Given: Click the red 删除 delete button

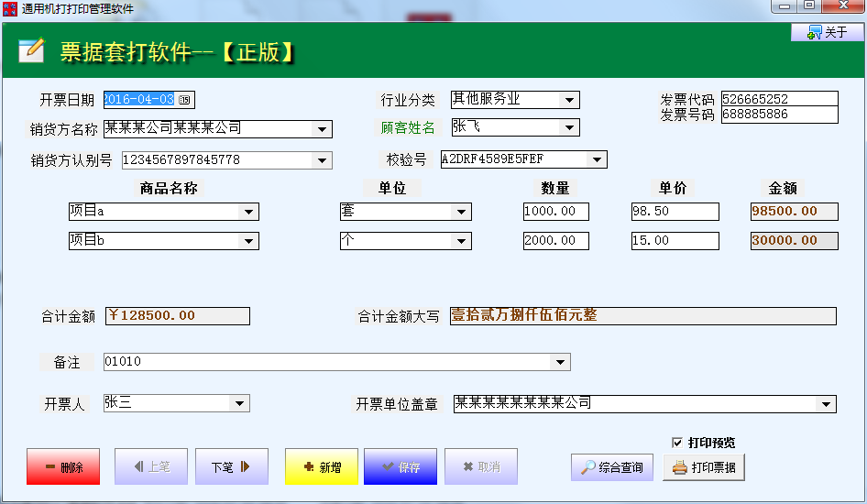Looking at the screenshot, I should pyautogui.click(x=63, y=466).
